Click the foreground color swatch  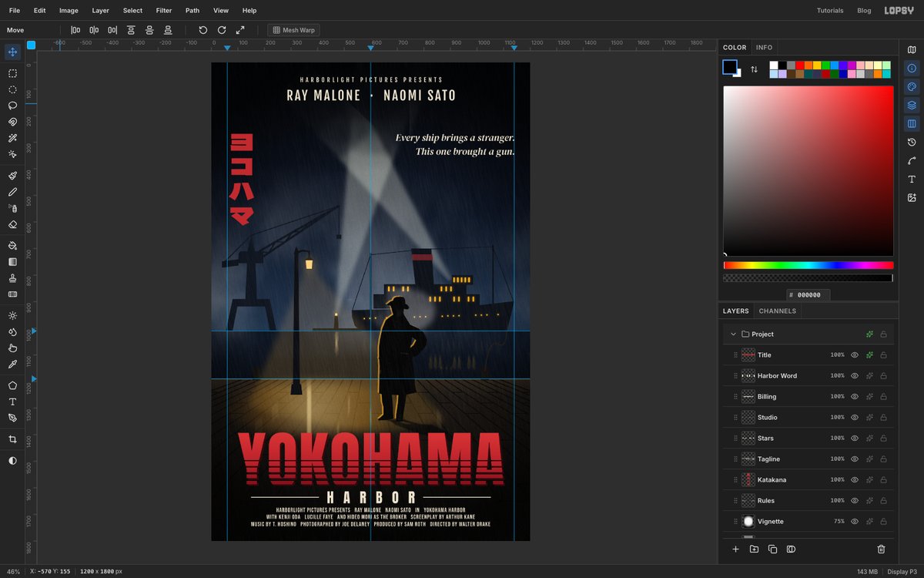tap(729, 67)
